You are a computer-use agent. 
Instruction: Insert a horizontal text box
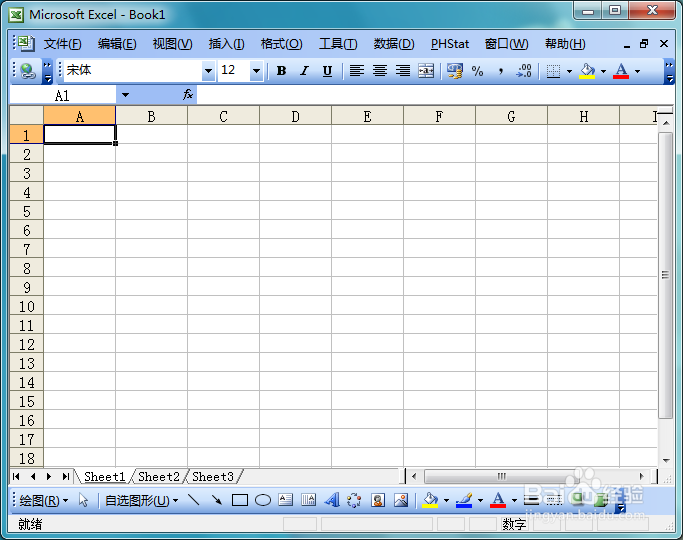coord(285,500)
